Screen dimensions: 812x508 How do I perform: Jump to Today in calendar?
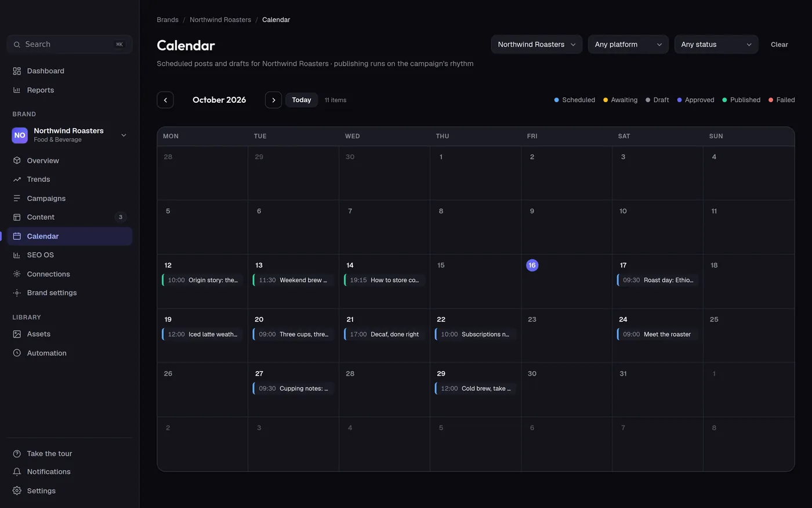coord(302,100)
